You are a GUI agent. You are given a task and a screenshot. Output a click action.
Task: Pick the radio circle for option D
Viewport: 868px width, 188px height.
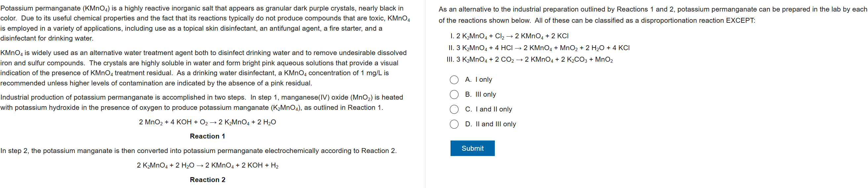click(x=454, y=124)
